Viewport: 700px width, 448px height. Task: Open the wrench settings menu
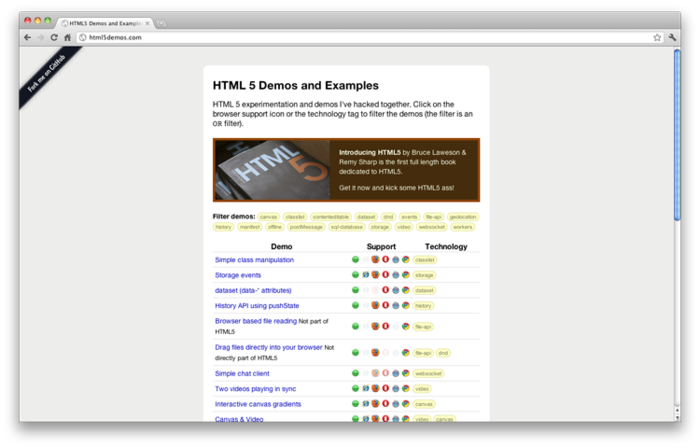coord(672,37)
